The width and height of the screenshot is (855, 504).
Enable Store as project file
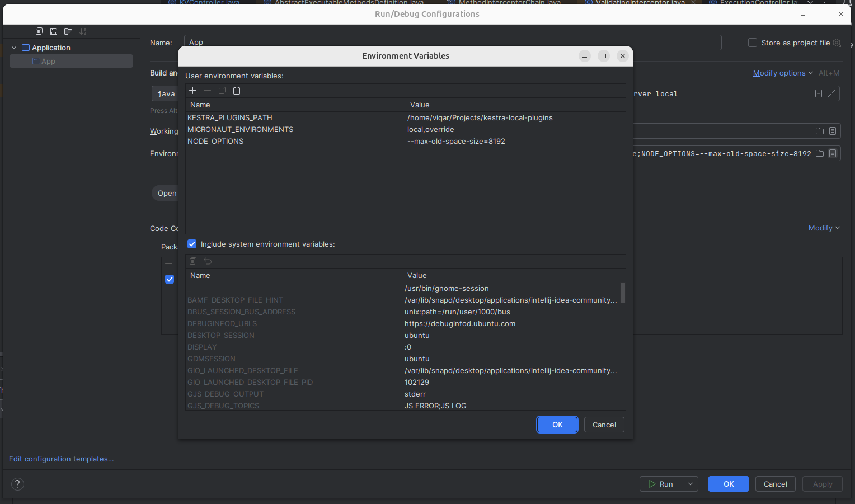click(752, 43)
